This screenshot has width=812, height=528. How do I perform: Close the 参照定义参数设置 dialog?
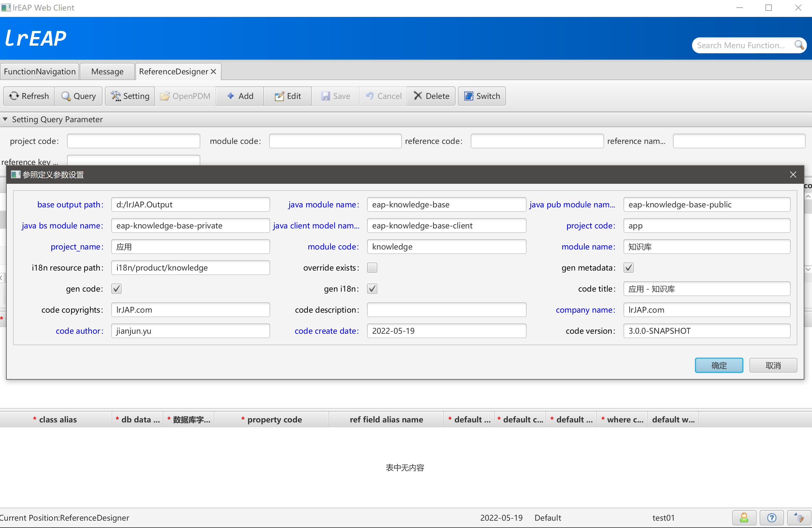(793, 175)
